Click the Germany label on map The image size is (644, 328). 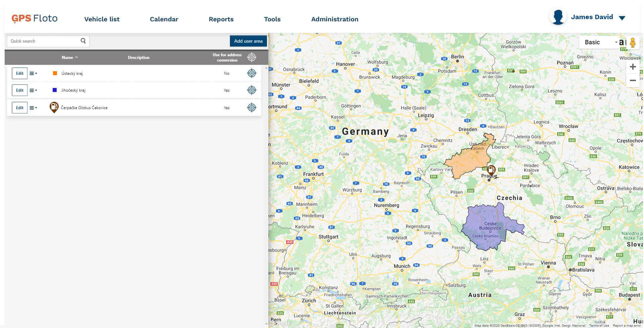365,131
